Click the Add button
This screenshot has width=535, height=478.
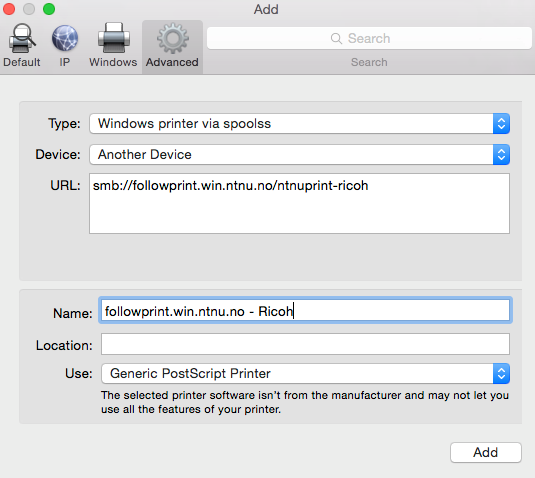point(486,452)
